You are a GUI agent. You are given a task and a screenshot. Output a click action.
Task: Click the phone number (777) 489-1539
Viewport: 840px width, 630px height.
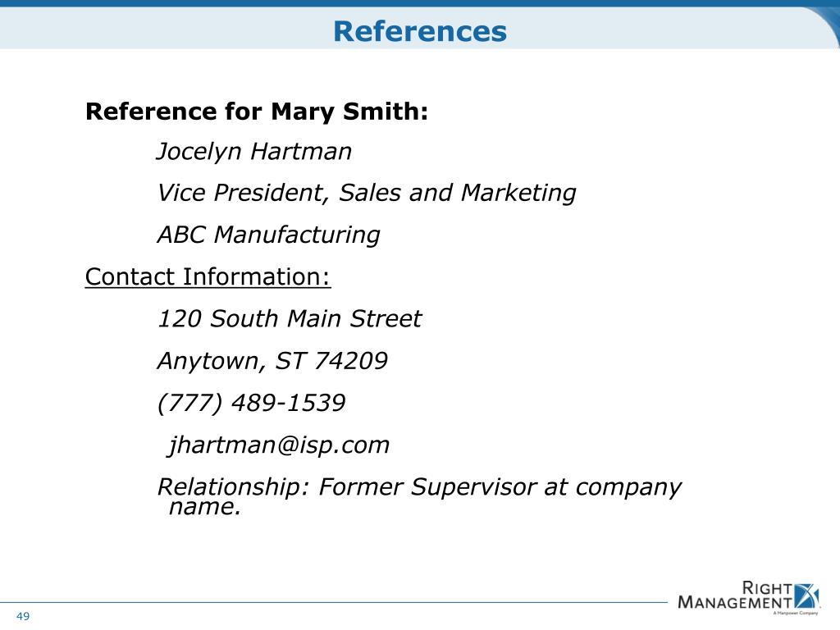point(251,403)
